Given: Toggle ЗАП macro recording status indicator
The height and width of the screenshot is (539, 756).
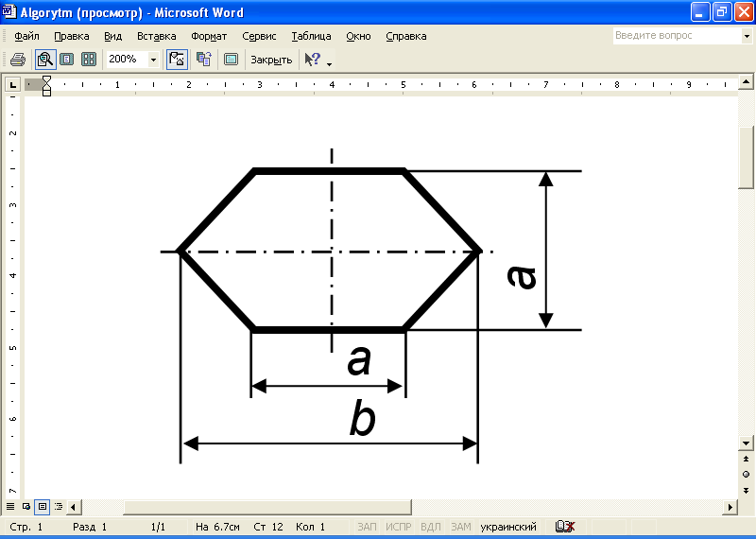Looking at the screenshot, I should pos(367,527).
